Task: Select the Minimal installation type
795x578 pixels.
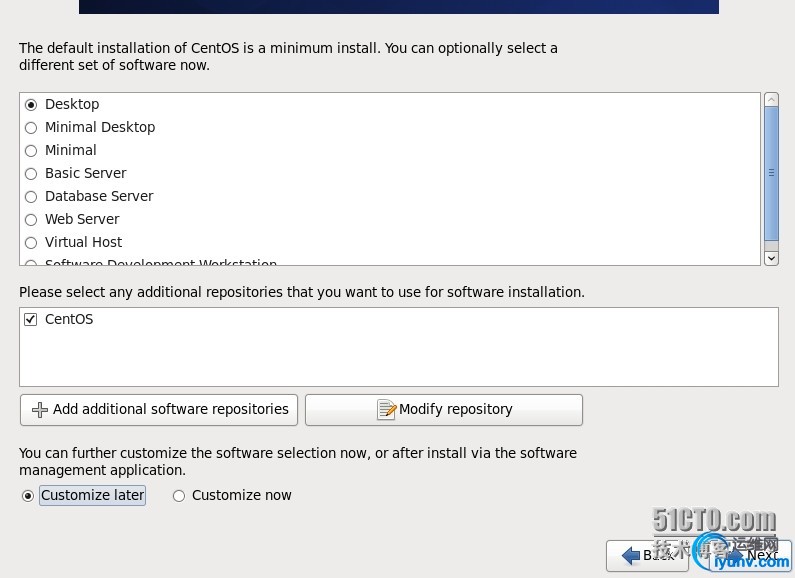Action: click(x=31, y=151)
